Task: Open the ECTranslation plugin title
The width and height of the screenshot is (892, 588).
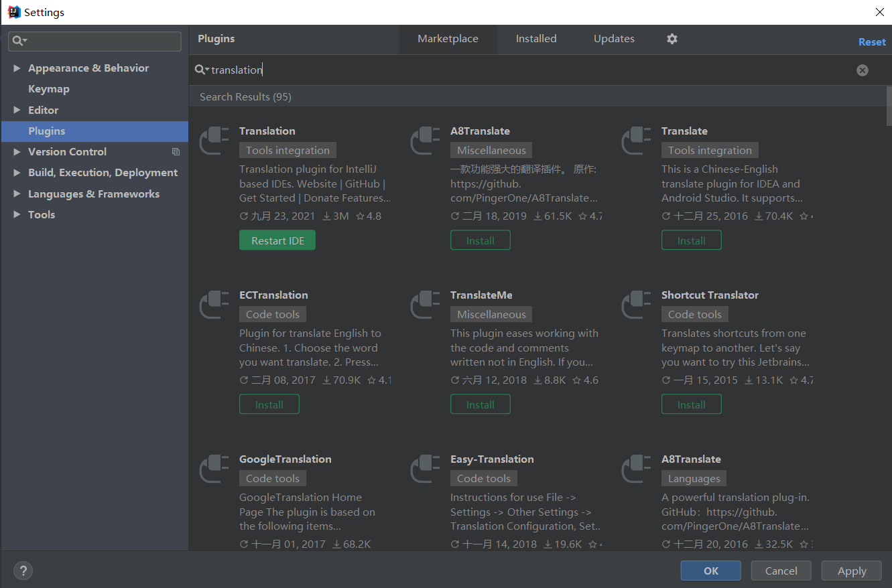Action: (x=273, y=295)
